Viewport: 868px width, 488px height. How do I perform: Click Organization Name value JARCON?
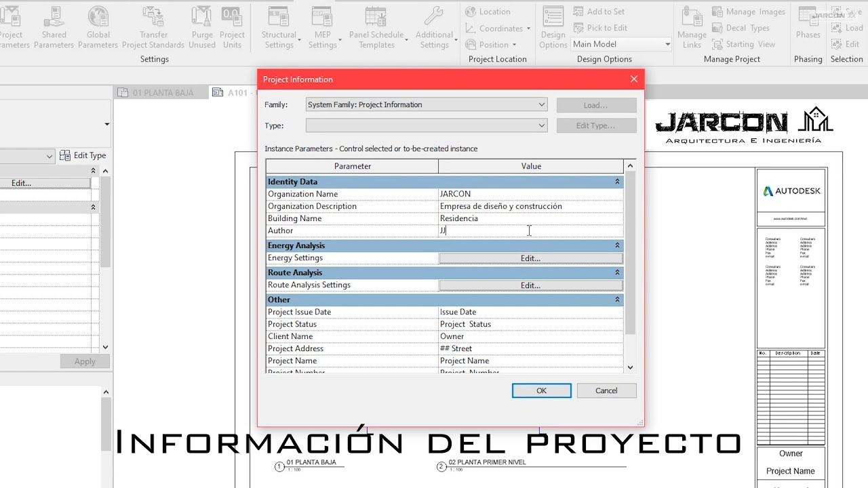pos(455,194)
